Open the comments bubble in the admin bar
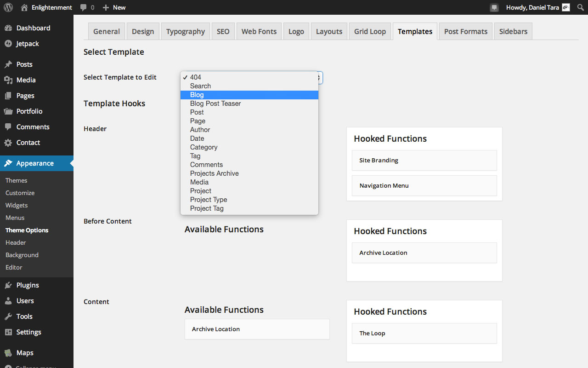Screen dimensions: 588x368 [x=83, y=7]
